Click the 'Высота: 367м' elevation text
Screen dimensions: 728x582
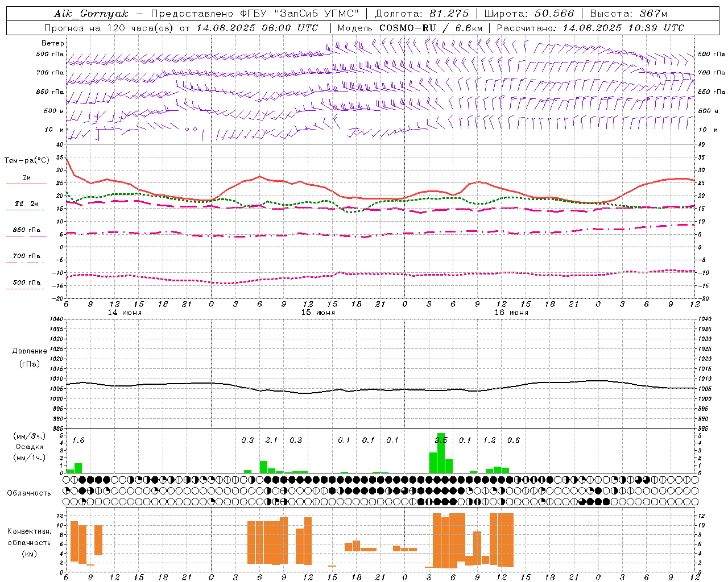(628, 14)
